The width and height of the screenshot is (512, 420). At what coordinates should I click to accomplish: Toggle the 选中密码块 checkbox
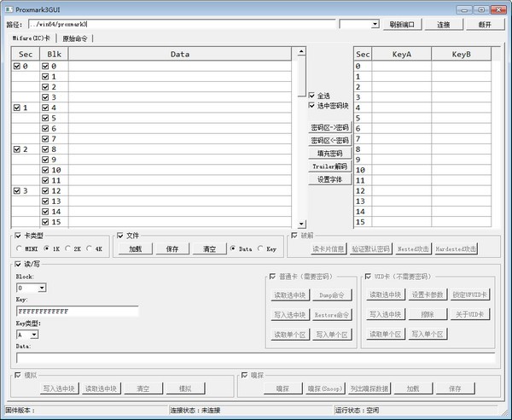click(x=312, y=106)
